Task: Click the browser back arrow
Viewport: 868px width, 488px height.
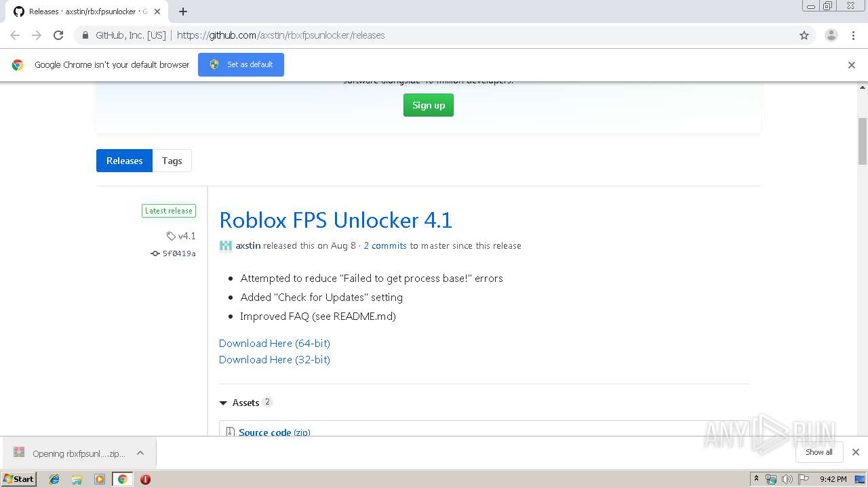Action: [x=15, y=35]
